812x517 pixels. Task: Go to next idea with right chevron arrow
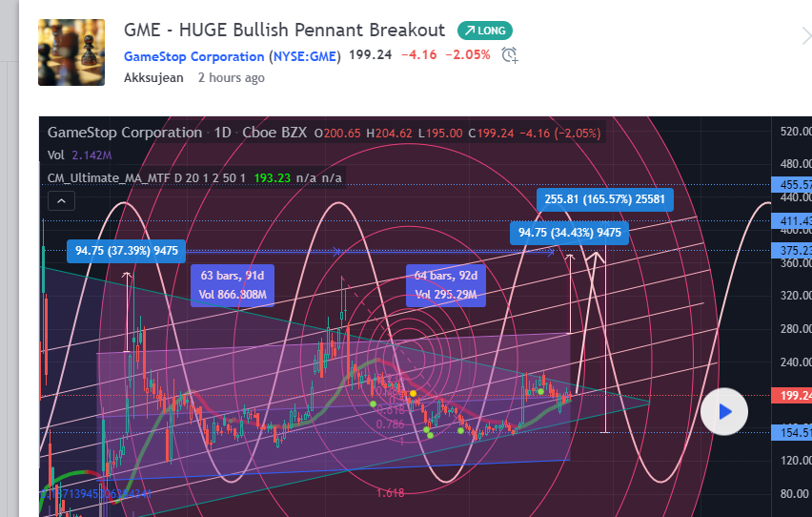coord(805,36)
